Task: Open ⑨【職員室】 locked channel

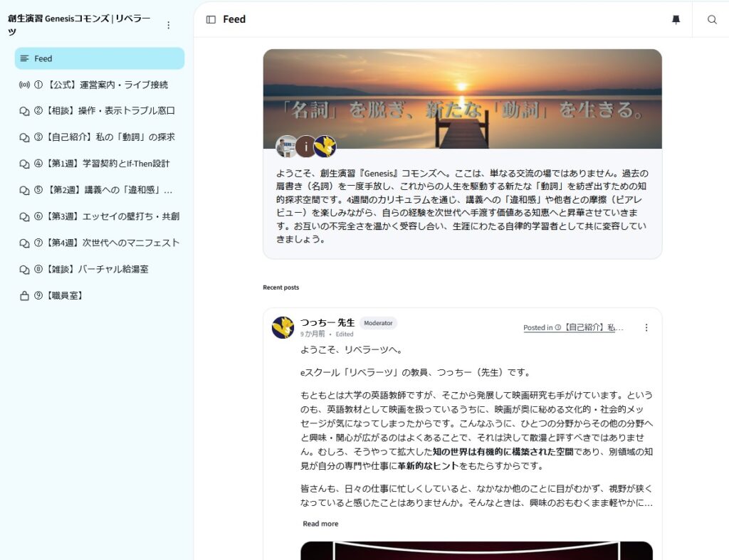Action: 100,295
